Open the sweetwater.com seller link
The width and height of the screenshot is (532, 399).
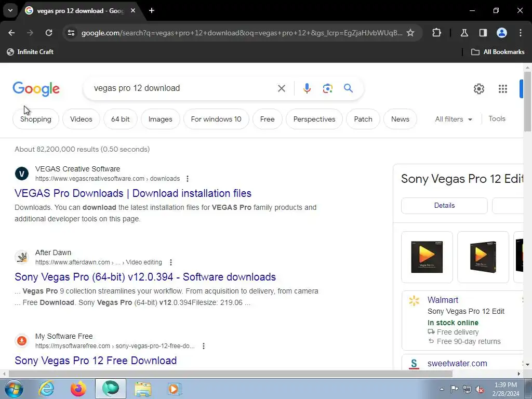tap(457, 363)
